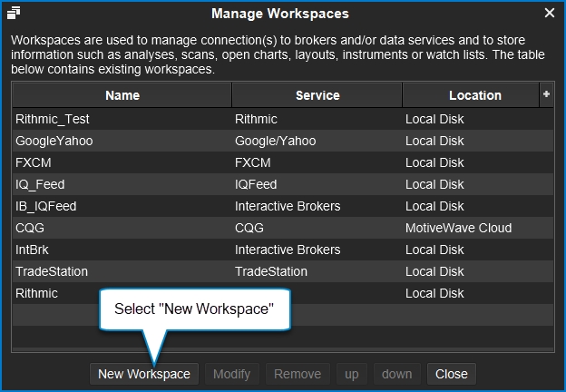Select the FXCM workspace name
The width and height of the screenshot is (566, 392).
(x=34, y=162)
